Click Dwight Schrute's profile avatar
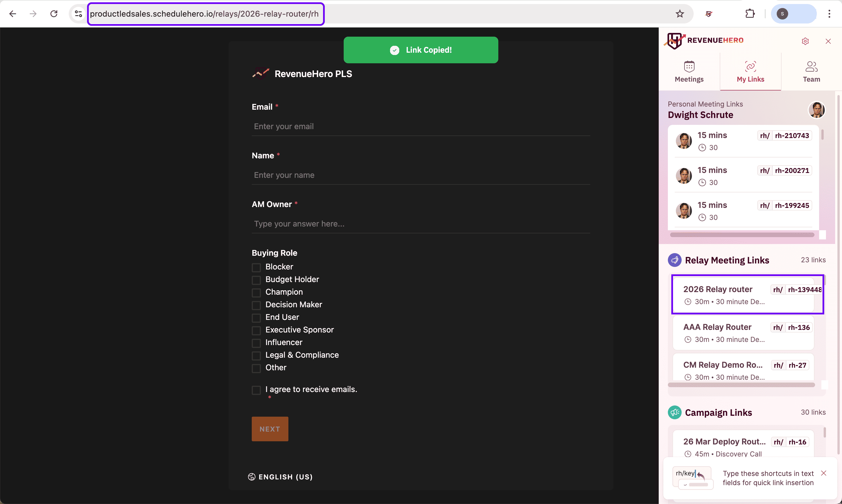842x504 pixels. (817, 110)
